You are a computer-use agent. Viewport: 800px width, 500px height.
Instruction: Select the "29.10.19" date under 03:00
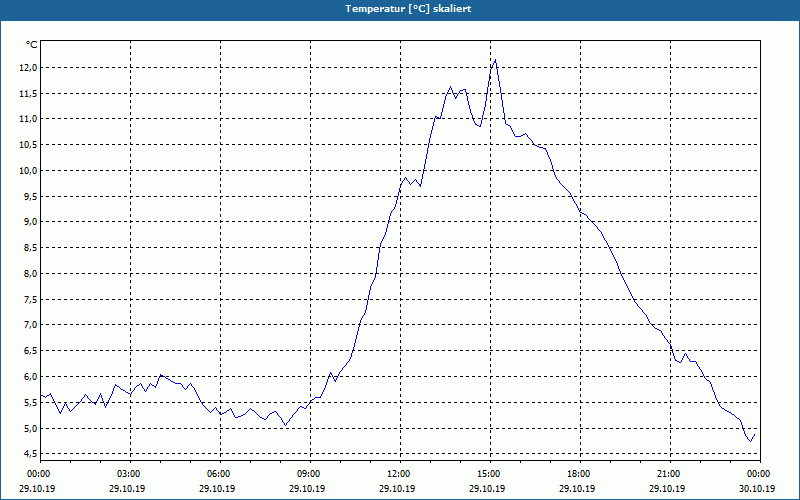[x=127, y=488]
